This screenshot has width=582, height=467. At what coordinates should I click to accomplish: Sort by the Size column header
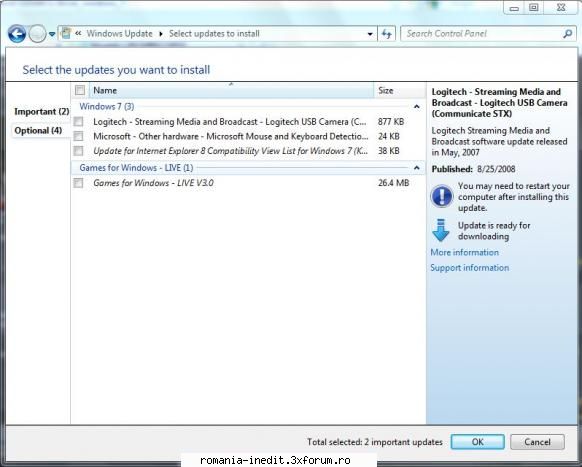coord(400,90)
